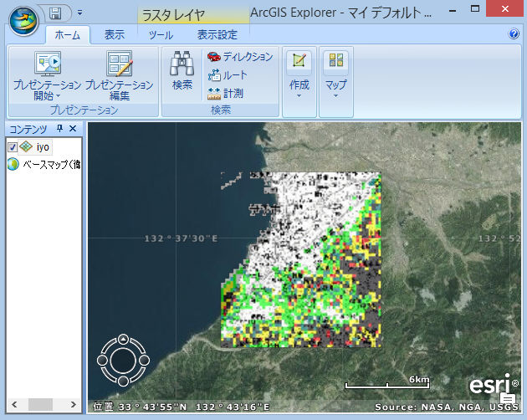
Task: Pin the コンテンツ panel
Action: point(59,129)
